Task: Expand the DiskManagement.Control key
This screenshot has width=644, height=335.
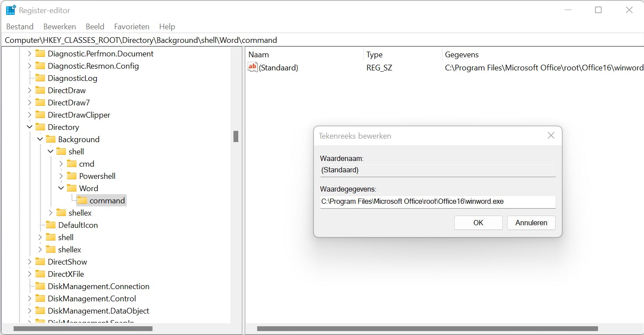Action: tap(30, 299)
